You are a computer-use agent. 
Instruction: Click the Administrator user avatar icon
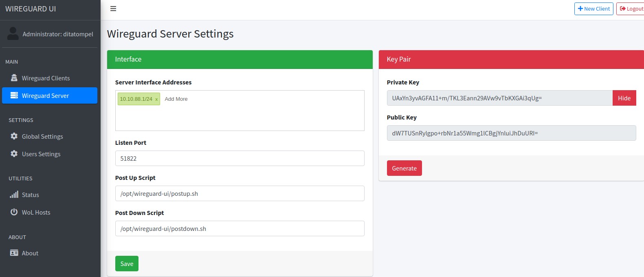pyautogui.click(x=13, y=34)
